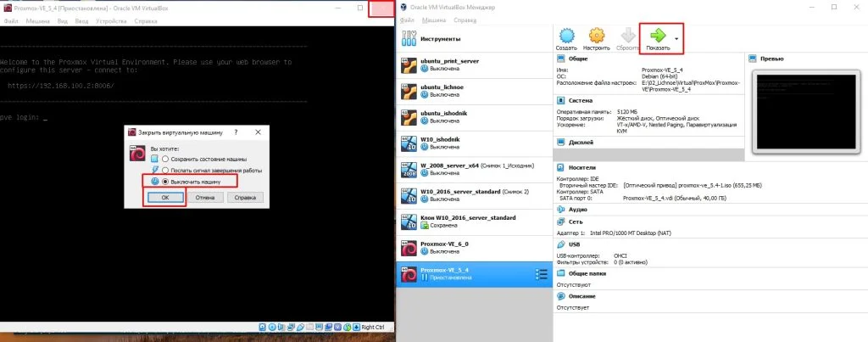Click the network adapter icon in VM status bar
Image resolution: width=868 pixels, height=342 pixels.
pyautogui.click(x=291, y=327)
